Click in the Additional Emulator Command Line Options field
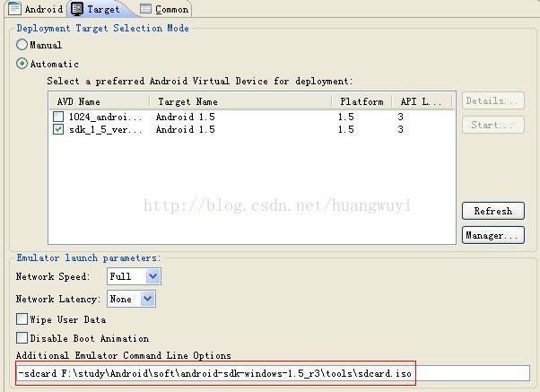Viewport: 540px width, 392px height. (273, 373)
